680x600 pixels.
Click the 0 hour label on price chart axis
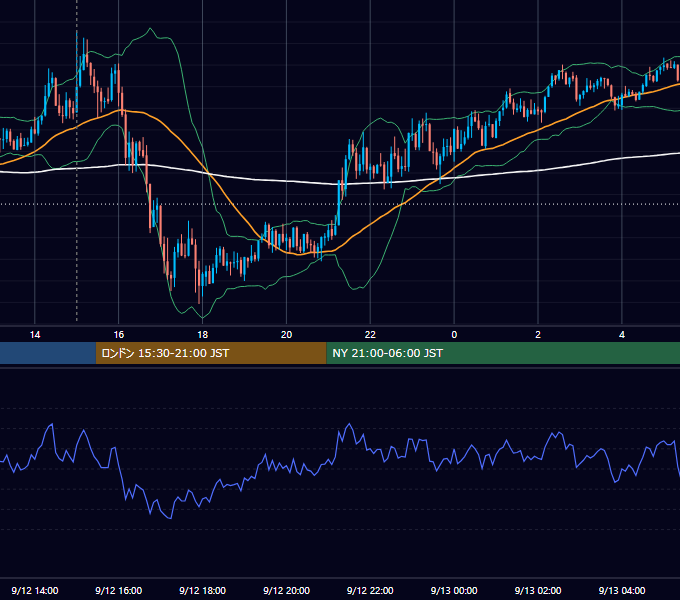tap(454, 335)
